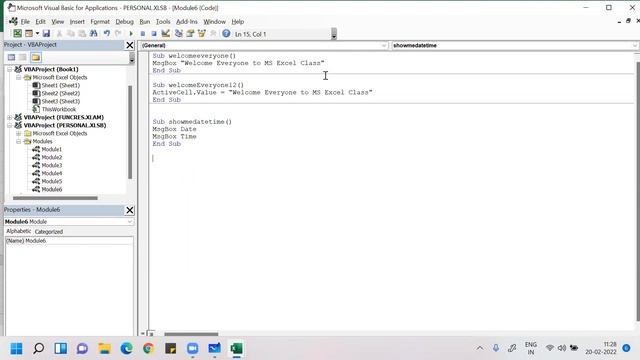Viewport: 640px width, 360px height.
Task: Open Properties Window toolbar icon
Action: (x=190, y=34)
